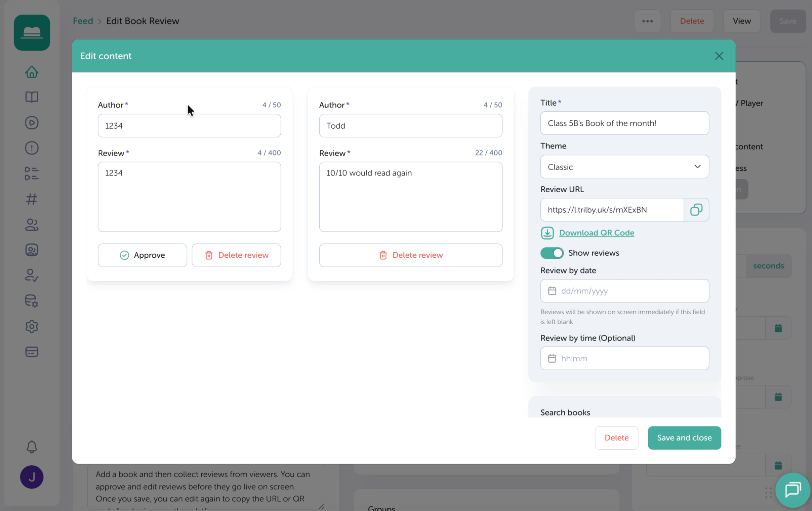Viewport: 812px width, 511px height.
Task: Open the settings gear sidebar icon
Action: tap(32, 326)
